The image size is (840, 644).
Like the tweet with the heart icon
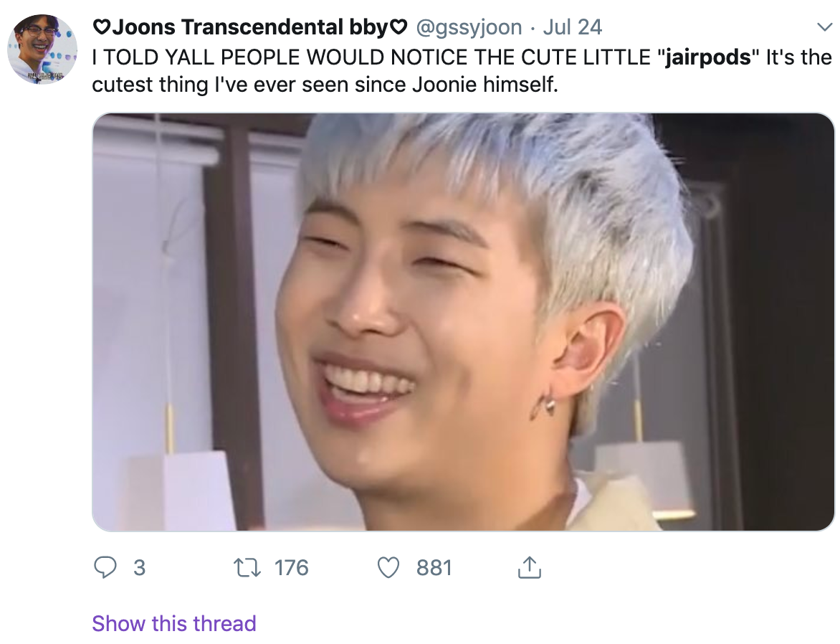point(388,567)
